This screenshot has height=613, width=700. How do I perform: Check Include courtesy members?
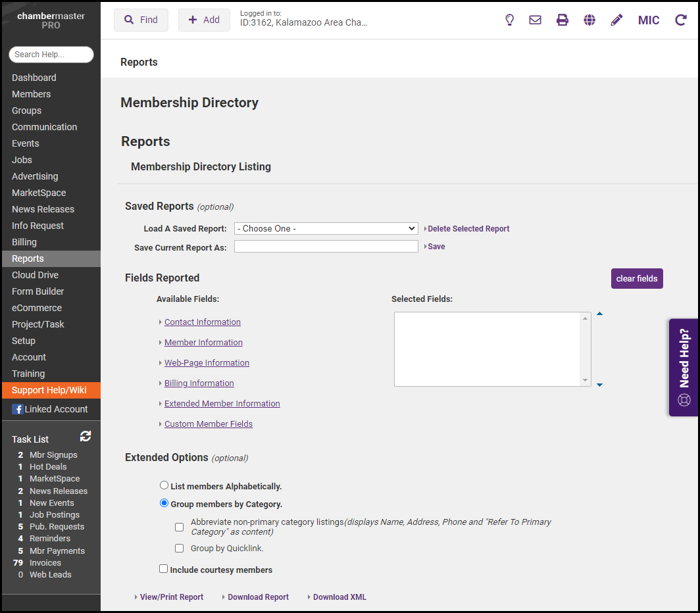point(163,569)
